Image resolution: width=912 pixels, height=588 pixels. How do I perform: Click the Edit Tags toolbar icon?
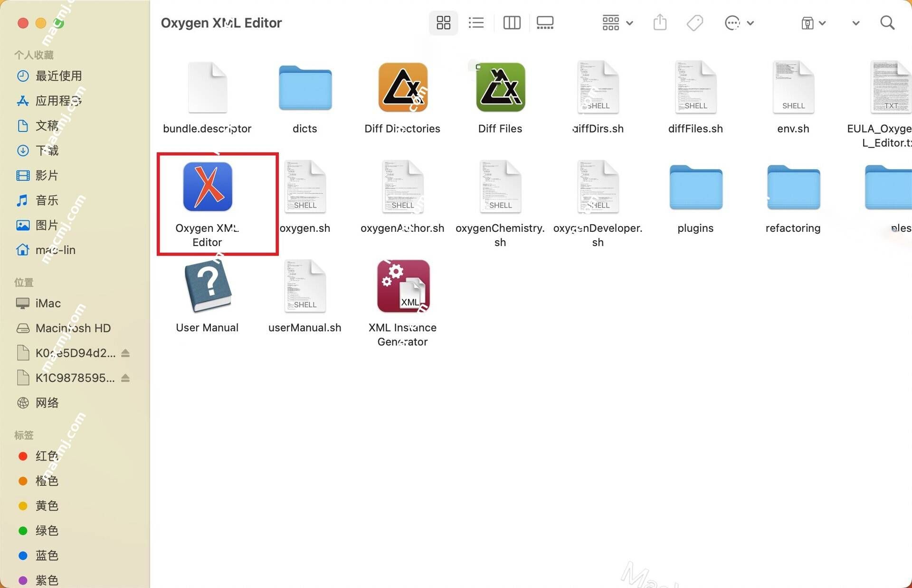(x=694, y=23)
